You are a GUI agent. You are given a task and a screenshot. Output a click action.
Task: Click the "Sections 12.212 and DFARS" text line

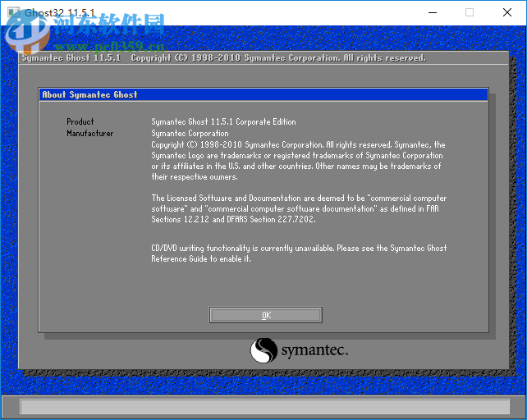[x=233, y=219]
